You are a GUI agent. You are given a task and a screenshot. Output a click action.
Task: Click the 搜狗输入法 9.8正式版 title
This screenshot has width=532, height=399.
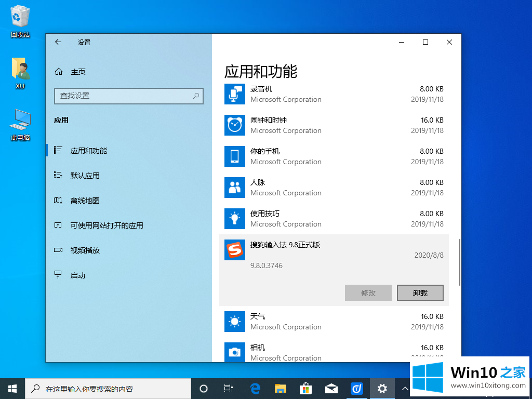[285, 245]
